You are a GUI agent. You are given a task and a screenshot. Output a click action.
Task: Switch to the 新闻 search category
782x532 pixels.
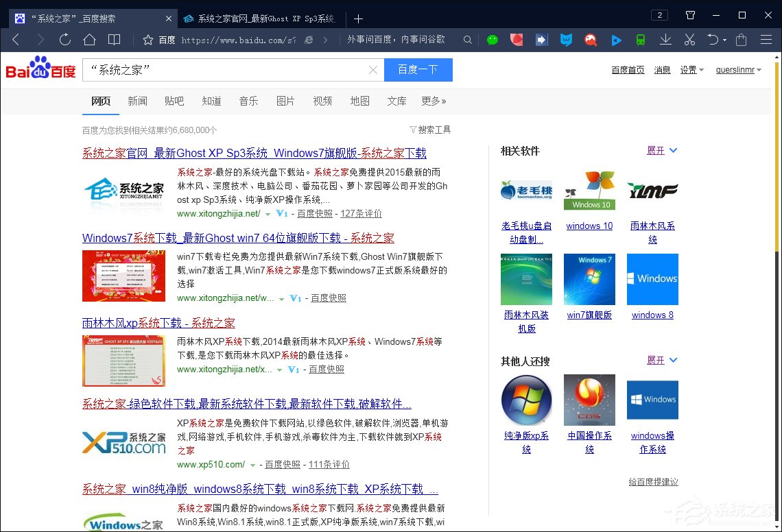137,101
